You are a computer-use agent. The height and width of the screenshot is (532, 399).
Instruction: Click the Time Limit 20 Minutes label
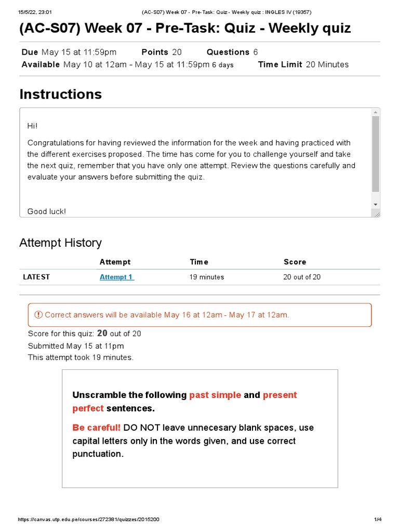coord(303,64)
